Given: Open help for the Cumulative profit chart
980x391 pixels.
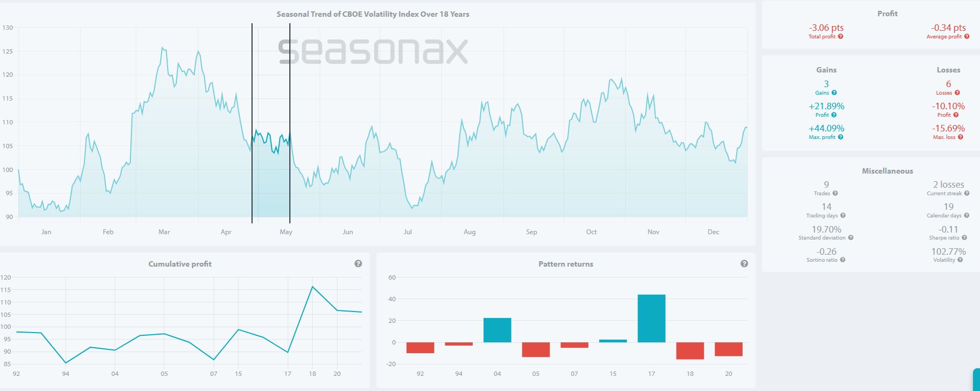Looking at the screenshot, I should 358,264.
